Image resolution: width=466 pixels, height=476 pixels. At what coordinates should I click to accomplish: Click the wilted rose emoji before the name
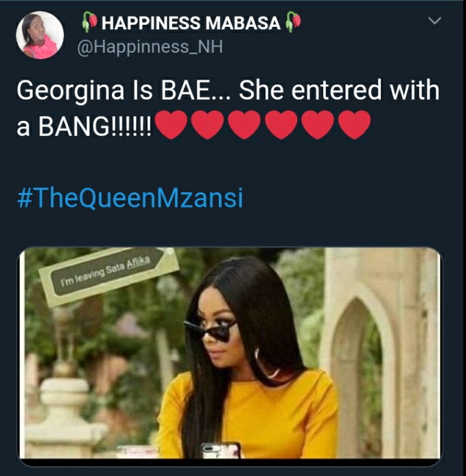(89, 22)
